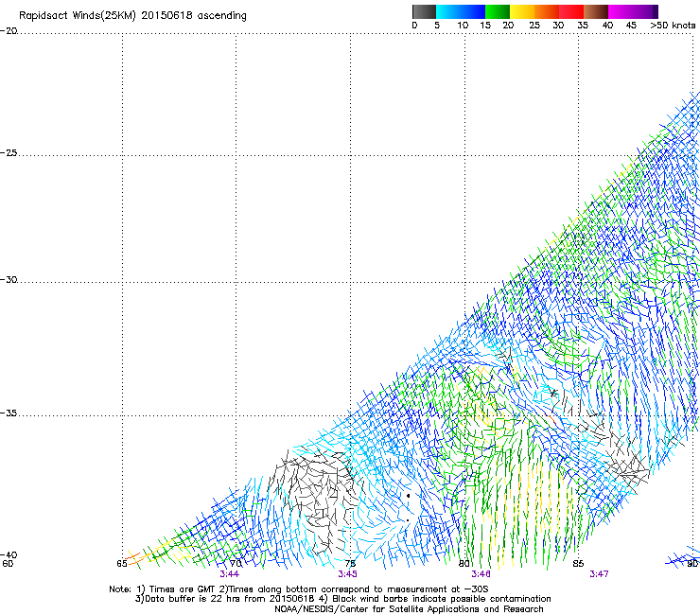Click the 30 knots legend tick label
The image size is (700, 615).
[x=558, y=26]
